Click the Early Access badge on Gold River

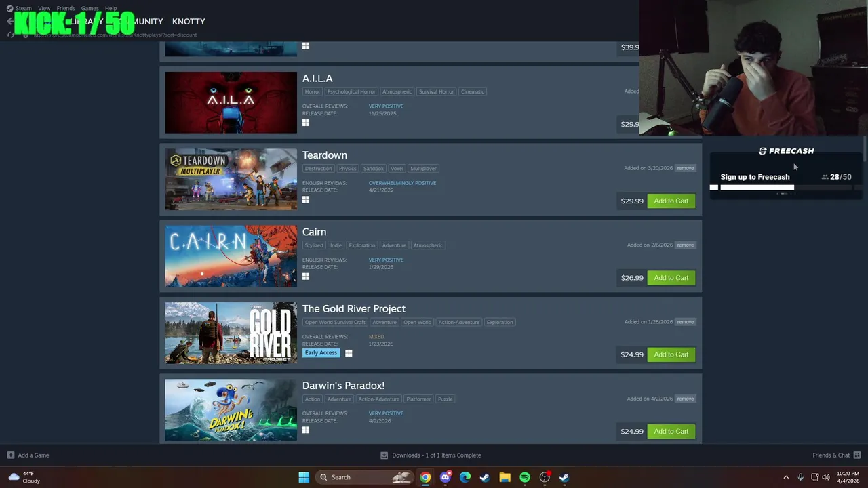pyautogui.click(x=321, y=353)
